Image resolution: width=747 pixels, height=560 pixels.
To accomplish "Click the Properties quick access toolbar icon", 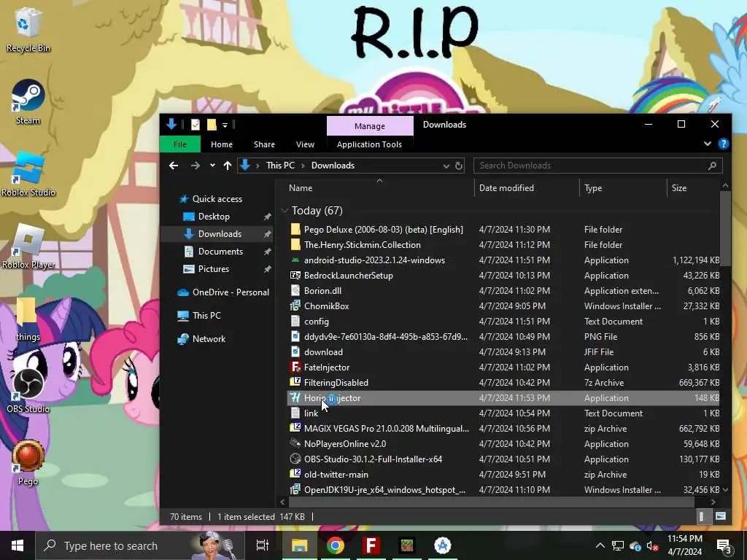I will (x=196, y=125).
